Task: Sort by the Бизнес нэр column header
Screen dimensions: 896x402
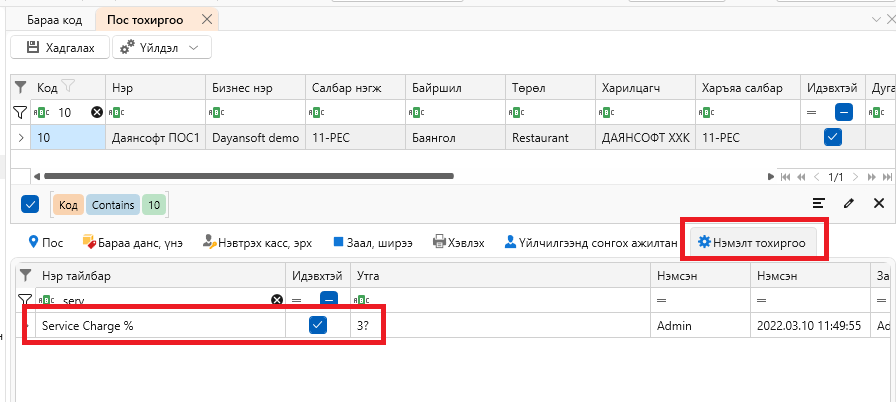Action: tap(255, 87)
